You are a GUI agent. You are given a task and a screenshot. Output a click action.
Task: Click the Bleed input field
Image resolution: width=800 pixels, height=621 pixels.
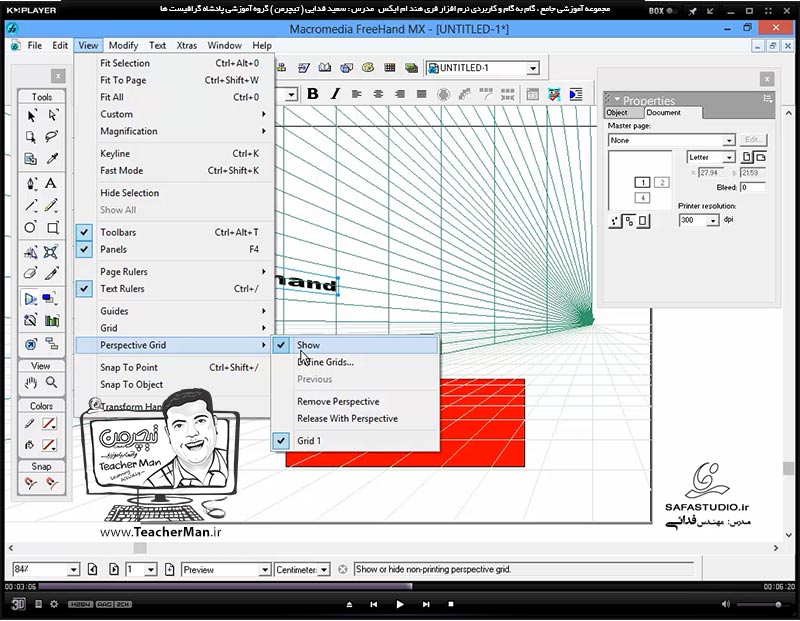point(753,187)
